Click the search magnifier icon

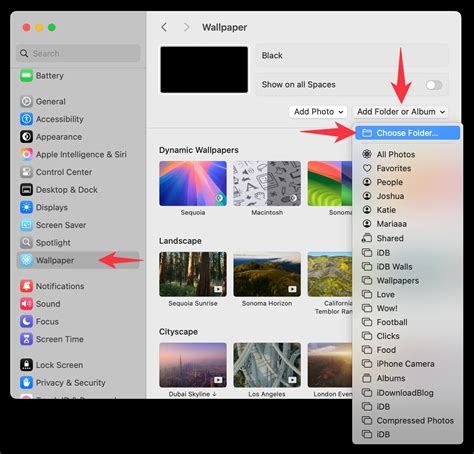24,53
